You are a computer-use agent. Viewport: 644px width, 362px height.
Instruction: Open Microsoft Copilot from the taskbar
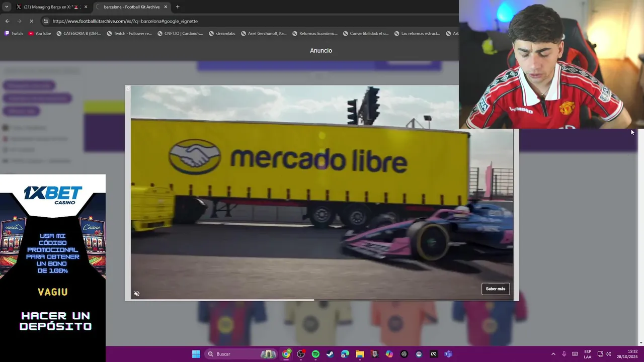pyautogui.click(x=389, y=354)
